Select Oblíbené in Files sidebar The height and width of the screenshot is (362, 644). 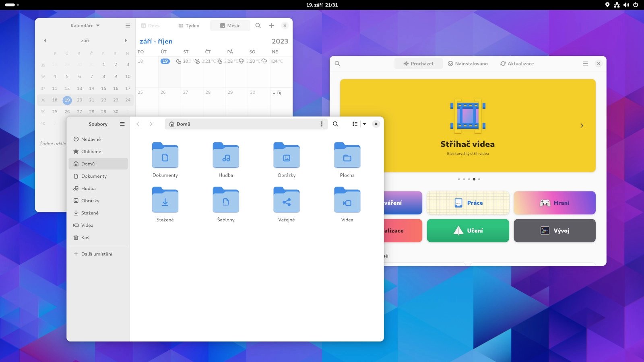tap(99, 151)
